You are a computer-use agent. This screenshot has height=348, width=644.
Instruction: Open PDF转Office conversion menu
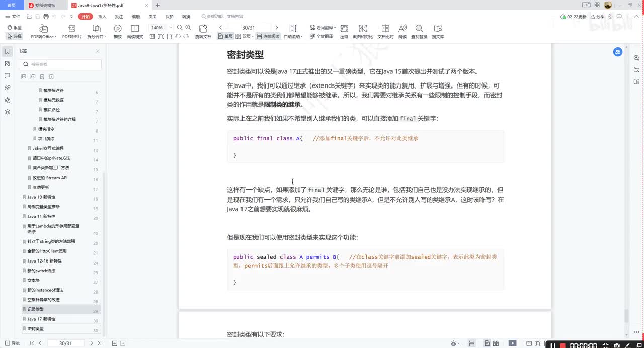pos(44,31)
